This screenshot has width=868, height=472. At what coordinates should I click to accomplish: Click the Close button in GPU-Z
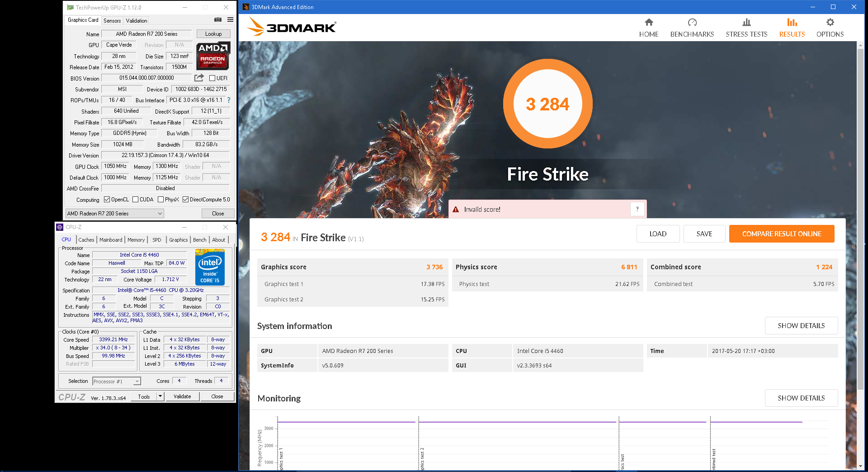coord(218,214)
